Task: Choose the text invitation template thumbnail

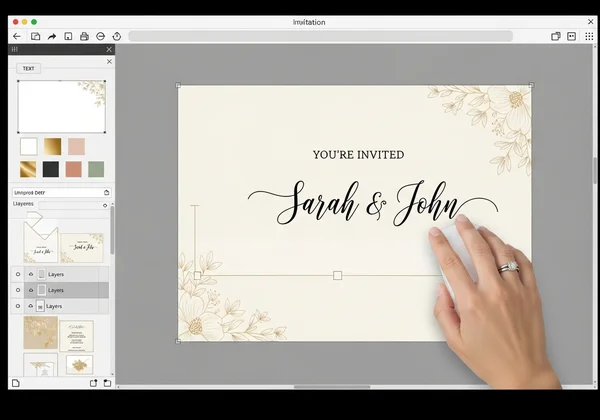Action: (x=77, y=336)
